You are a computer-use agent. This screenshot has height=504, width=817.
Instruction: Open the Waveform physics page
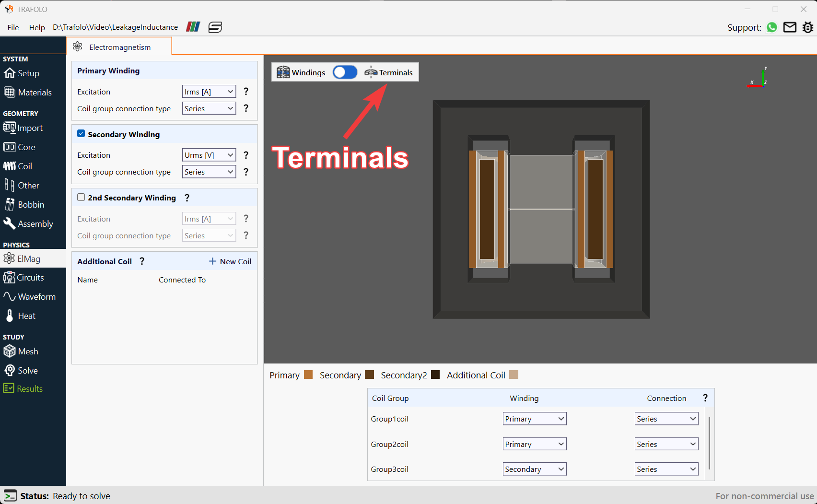pos(30,297)
